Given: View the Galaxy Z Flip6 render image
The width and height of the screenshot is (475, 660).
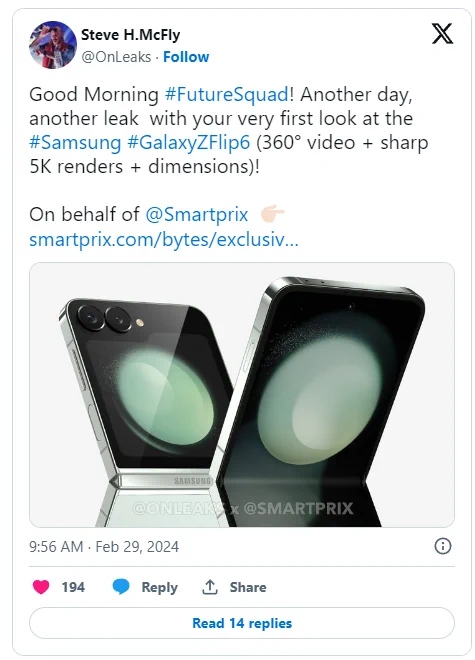Looking at the screenshot, I should click(242, 394).
